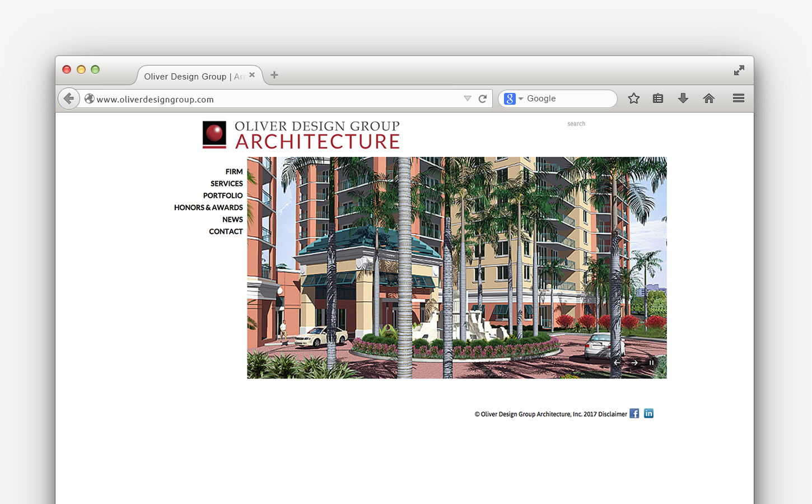
Task: Click the site search field
Action: (576, 124)
